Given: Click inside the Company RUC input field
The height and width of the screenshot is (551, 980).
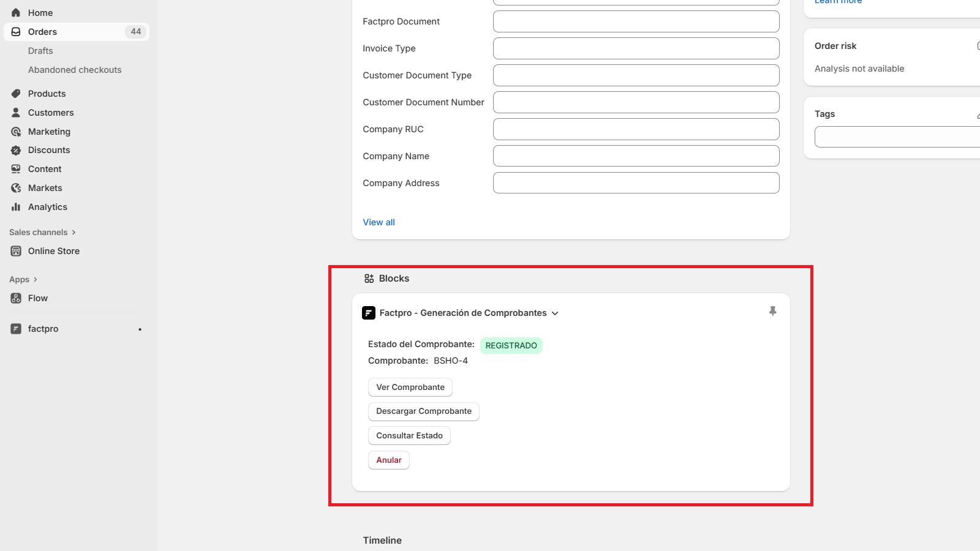Looking at the screenshot, I should 636,129.
